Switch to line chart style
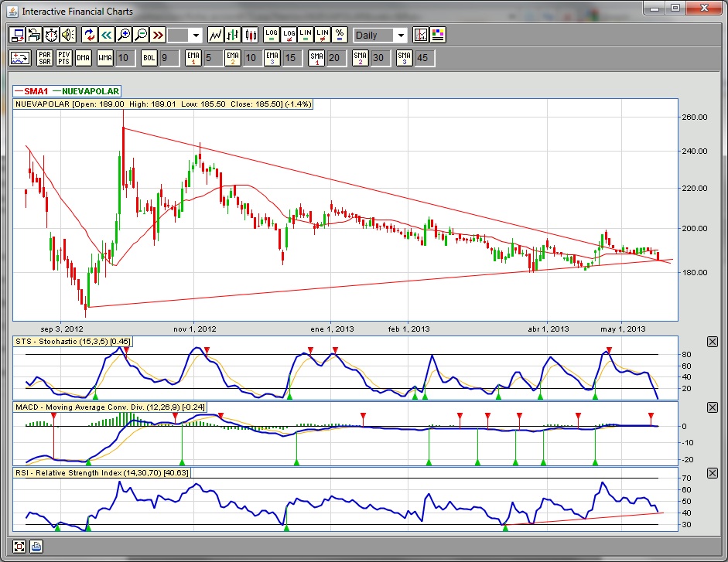Screen dimensions: 728x562 click(x=215, y=35)
